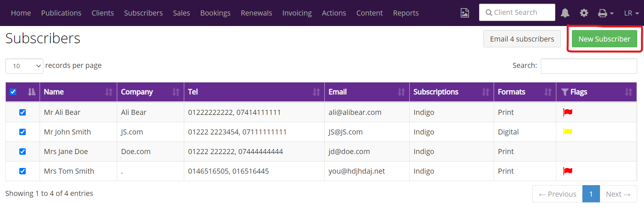644x224 pixels.
Task: Expand the printer dropdown menu
Action: coord(605,13)
